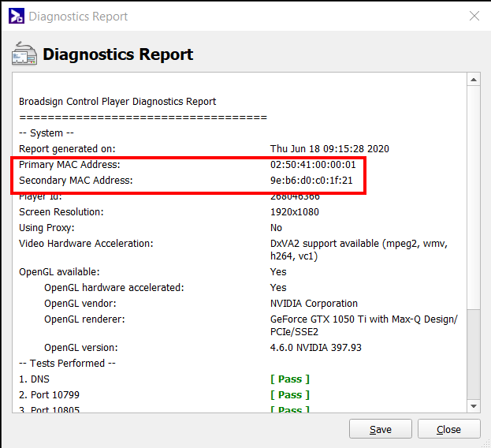Click the NVIDIA Corporation vendor text
Screen dimensions: 491x448
click(315, 304)
